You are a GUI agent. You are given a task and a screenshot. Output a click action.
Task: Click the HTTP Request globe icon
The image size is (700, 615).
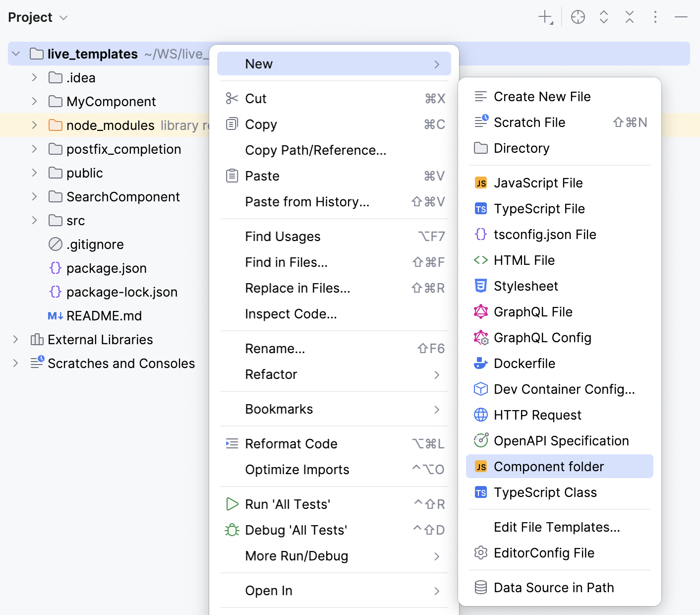tap(480, 415)
